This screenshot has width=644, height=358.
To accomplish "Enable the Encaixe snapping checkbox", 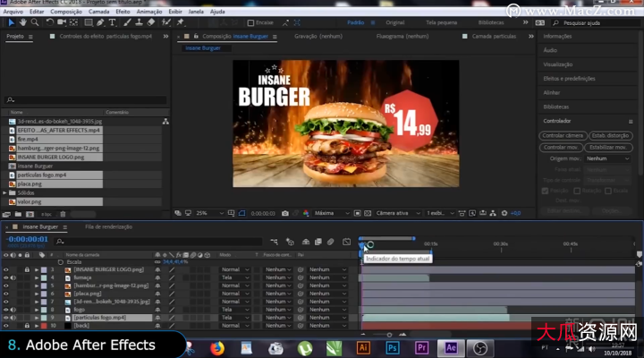I will [x=250, y=22].
